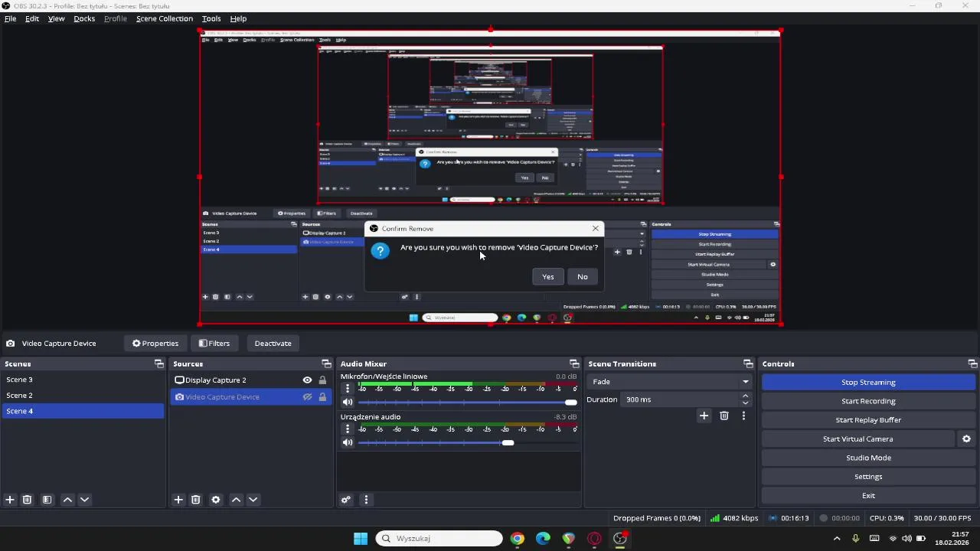Open Urządzenie audio channel options menu

click(348, 429)
